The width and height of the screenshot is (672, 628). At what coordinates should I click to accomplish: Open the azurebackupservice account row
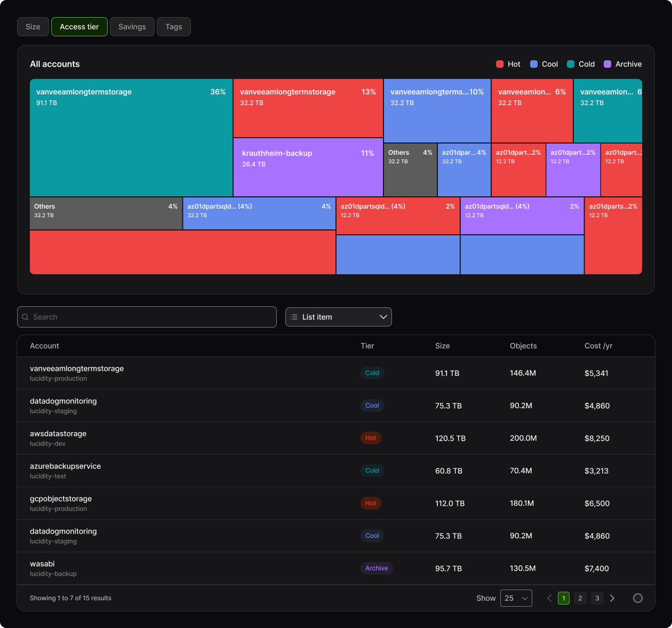point(336,471)
